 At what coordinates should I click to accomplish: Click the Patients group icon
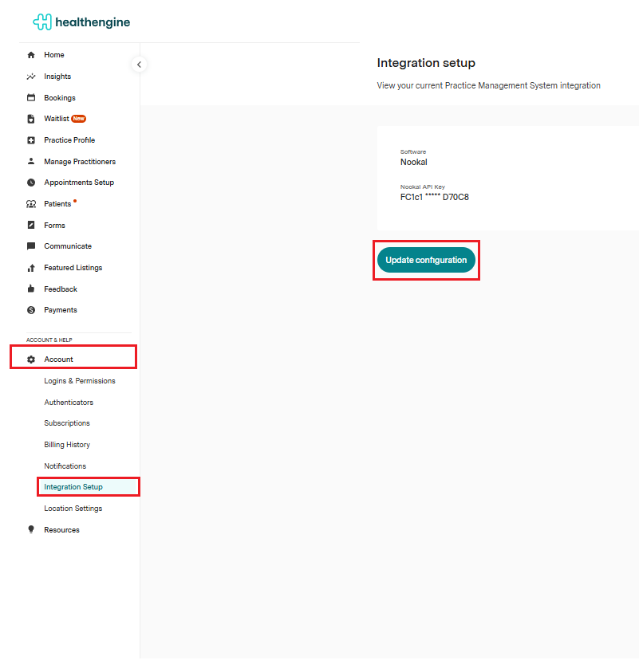point(31,204)
